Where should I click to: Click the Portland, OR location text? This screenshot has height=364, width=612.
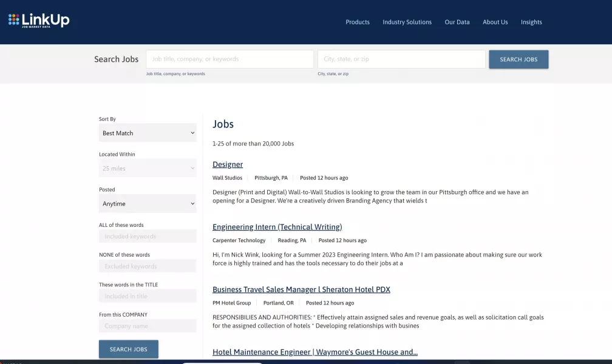pos(278,303)
